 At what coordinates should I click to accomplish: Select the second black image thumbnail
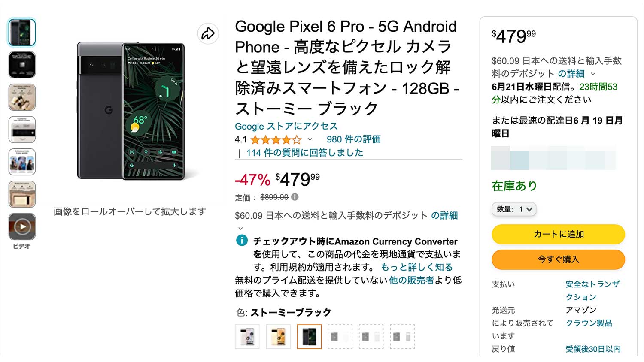[x=22, y=65]
